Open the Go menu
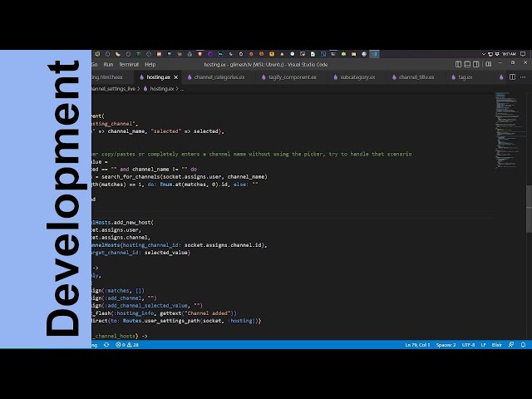The height and width of the screenshot is (399, 532). 94,65
